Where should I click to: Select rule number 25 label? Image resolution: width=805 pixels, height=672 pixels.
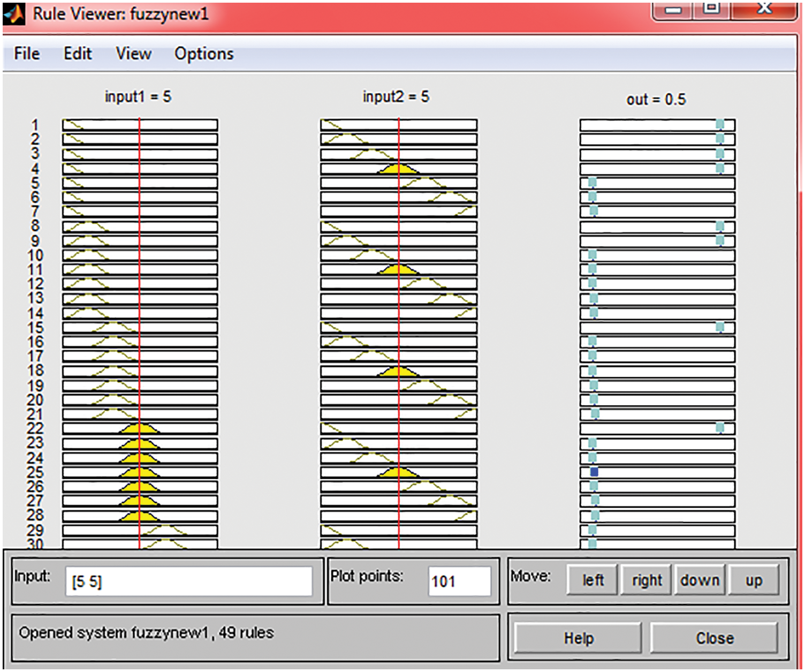pyautogui.click(x=35, y=472)
